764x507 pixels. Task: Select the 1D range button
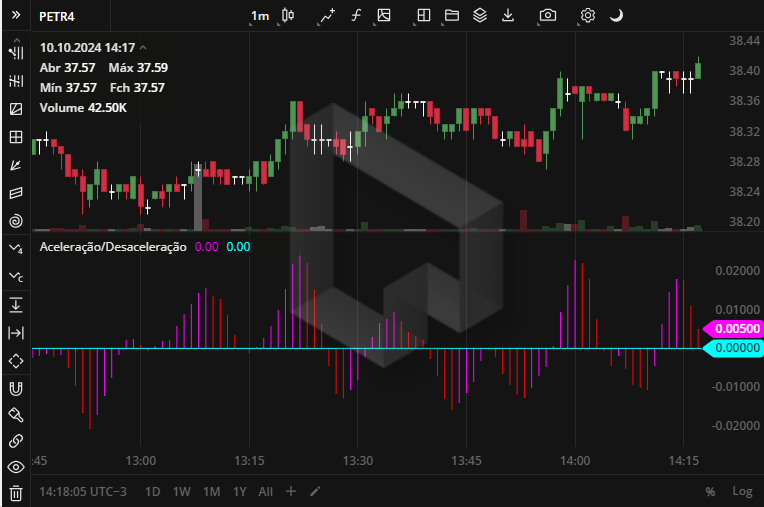153,492
